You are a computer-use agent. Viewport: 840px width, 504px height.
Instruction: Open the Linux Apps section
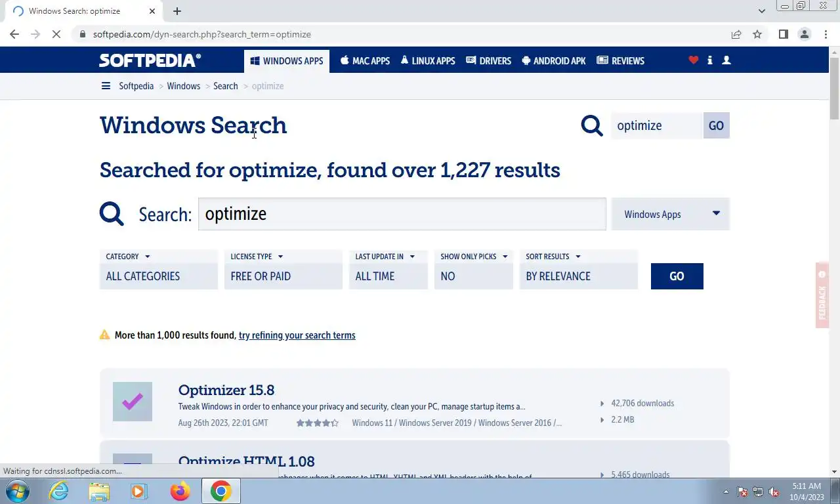click(x=428, y=61)
